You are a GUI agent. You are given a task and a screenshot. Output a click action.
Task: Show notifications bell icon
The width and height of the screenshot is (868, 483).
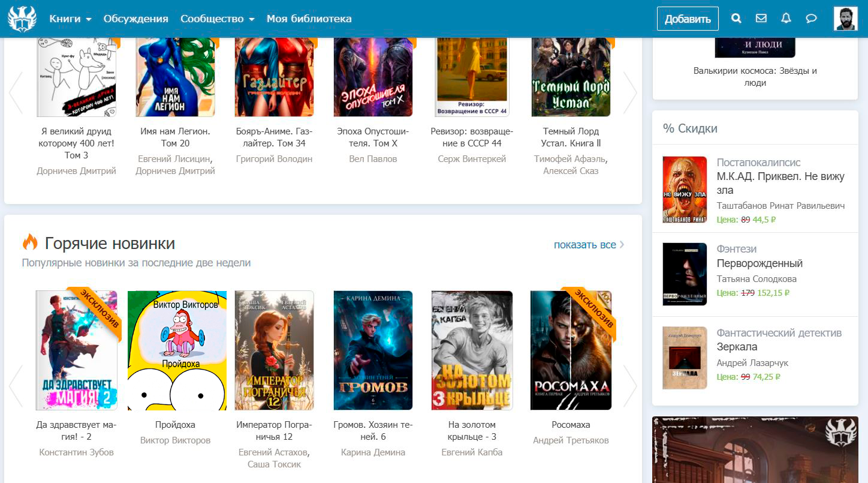pos(786,19)
